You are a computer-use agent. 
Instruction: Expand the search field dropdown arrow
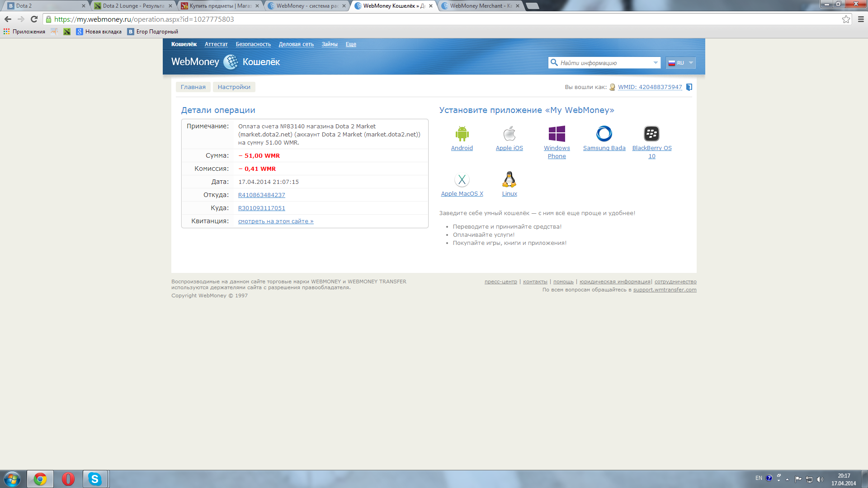(656, 63)
